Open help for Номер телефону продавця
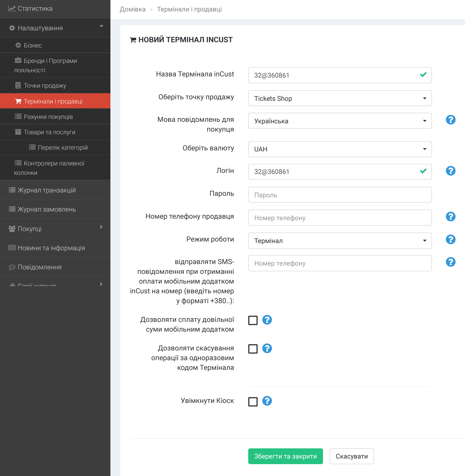465x476 pixels. click(x=451, y=217)
